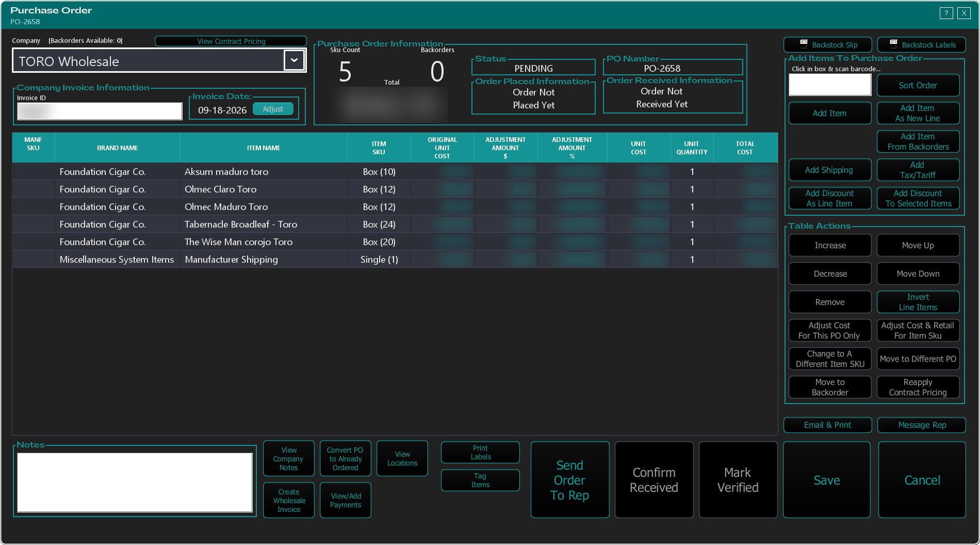Click Tag Items button
Viewport: 980px width, 545px height.
point(480,480)
